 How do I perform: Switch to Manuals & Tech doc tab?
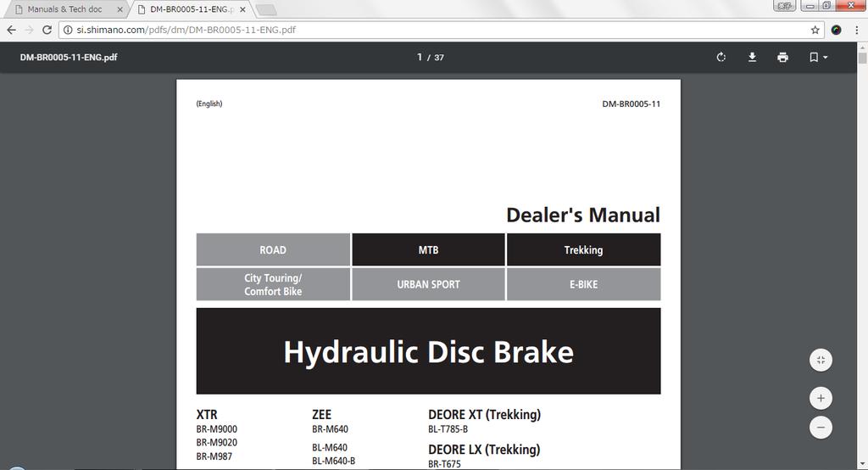click(64, 9)
